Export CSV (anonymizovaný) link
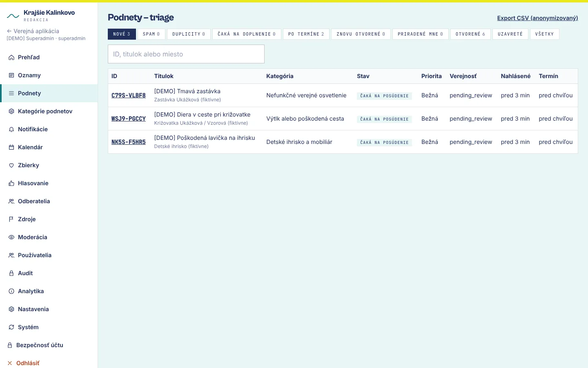The image size is (588, 368). point(537,18)
